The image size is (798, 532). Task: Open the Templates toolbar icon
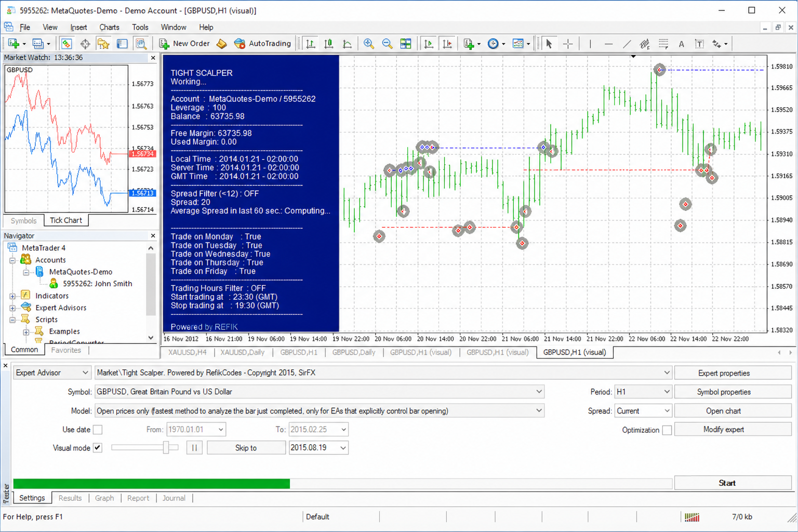point(518,44)
